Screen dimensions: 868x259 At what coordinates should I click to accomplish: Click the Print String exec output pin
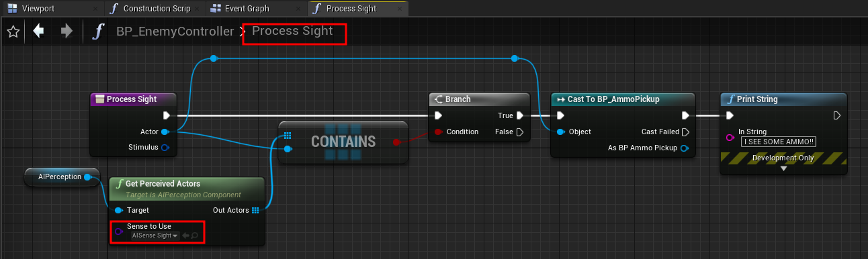(x=837, y=115)
